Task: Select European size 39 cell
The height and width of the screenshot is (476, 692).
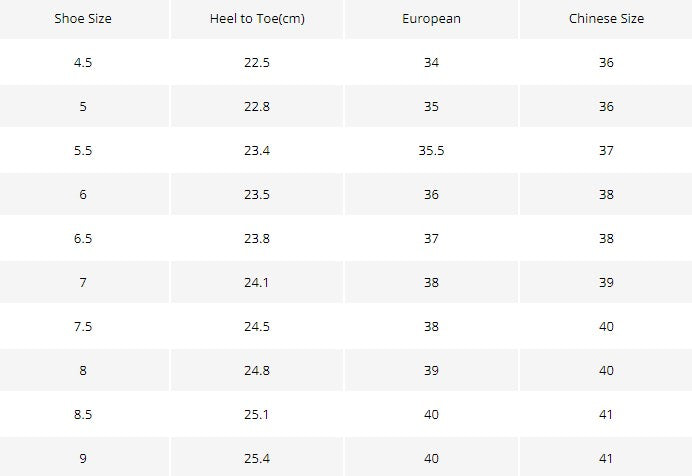Action: [x=431, y=370]
